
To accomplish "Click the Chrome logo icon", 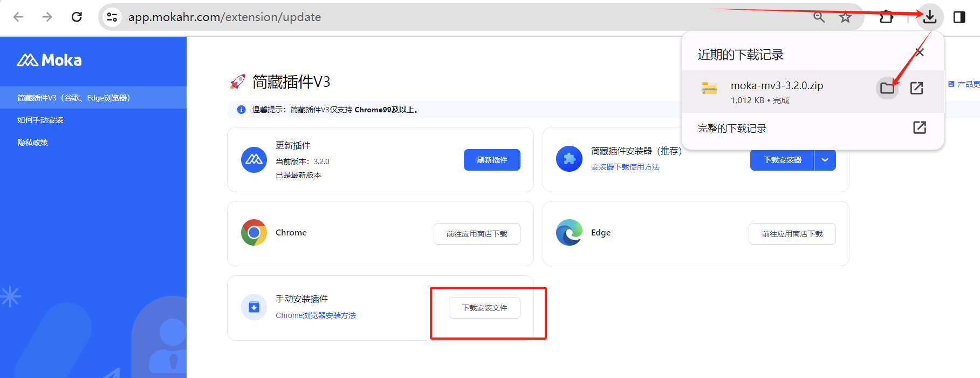I will tap(254, 232).
